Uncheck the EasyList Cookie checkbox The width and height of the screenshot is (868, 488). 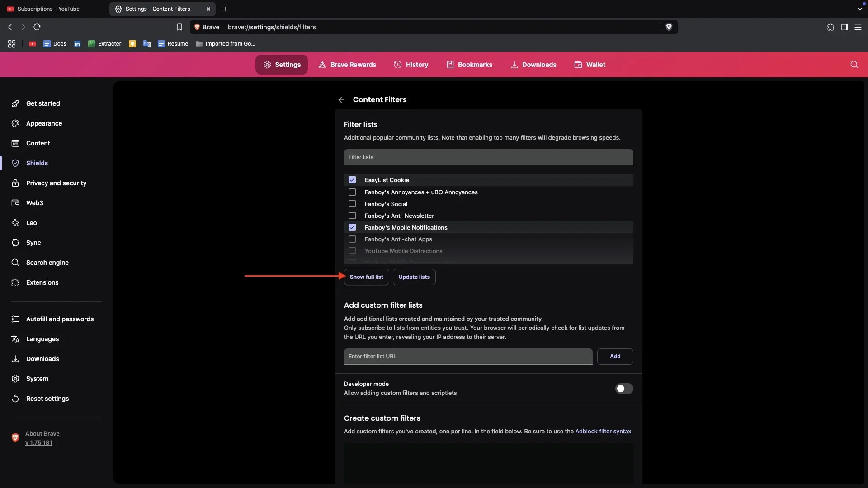352,180
